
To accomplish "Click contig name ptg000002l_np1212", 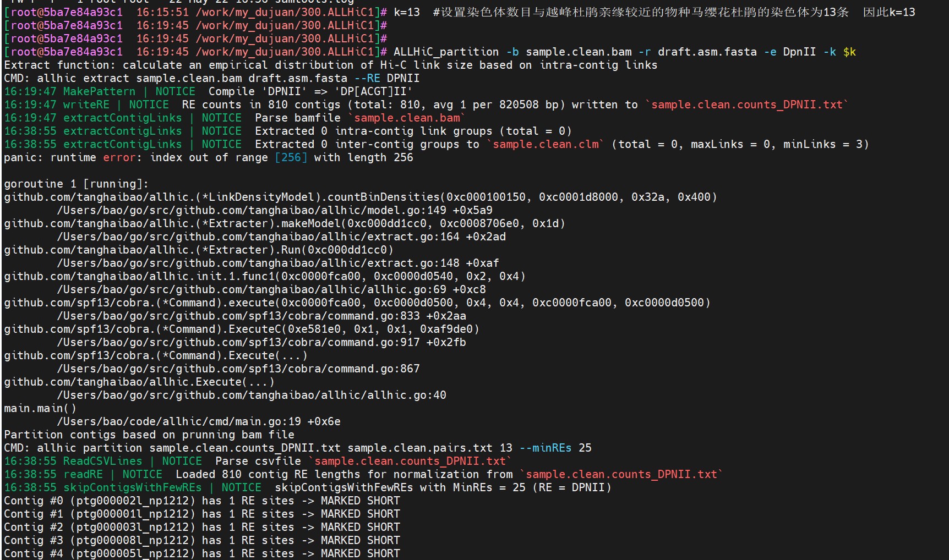I will point(132,501).
